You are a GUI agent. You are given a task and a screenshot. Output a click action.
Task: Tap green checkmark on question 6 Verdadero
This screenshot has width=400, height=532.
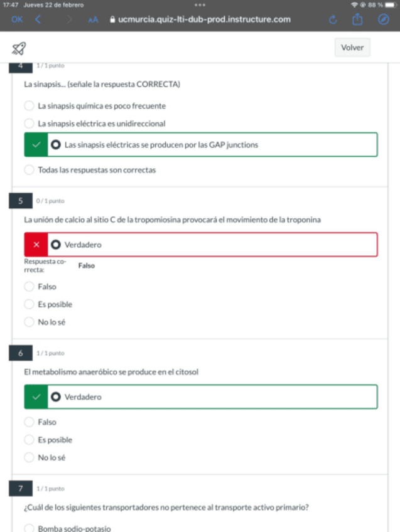click(36, 396)
